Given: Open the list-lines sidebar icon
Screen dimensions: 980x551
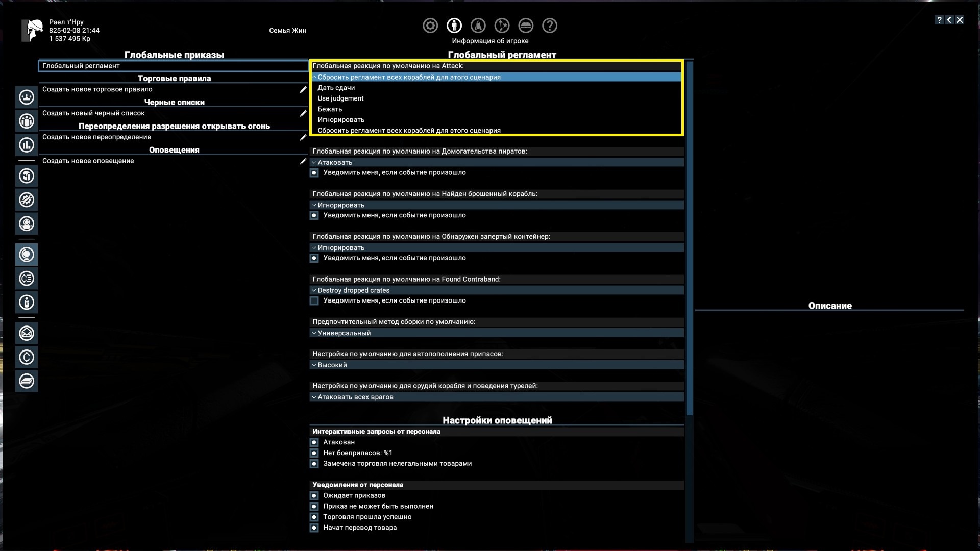Looking at the screenshot, I should 27,279.
